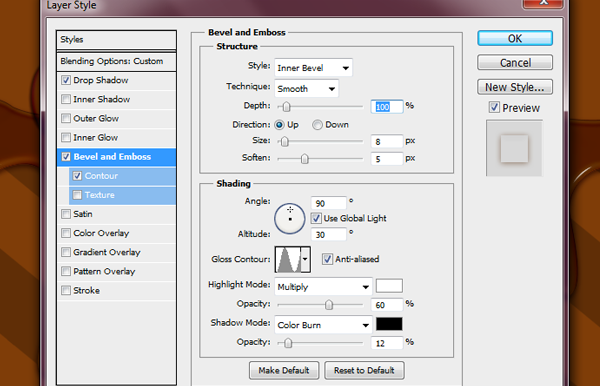Open the black shadow color swatch
Viewport: 600px width, 386px height.
[389, 324]
